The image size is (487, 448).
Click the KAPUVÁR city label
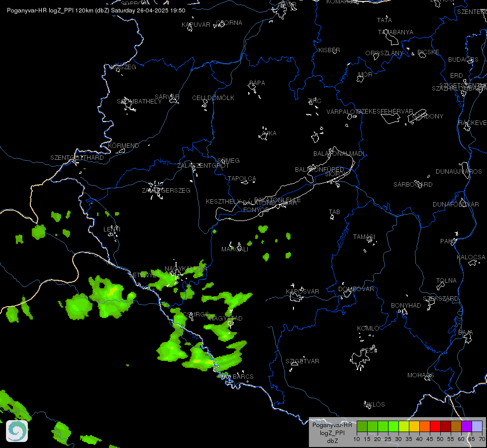click(196, 25)
